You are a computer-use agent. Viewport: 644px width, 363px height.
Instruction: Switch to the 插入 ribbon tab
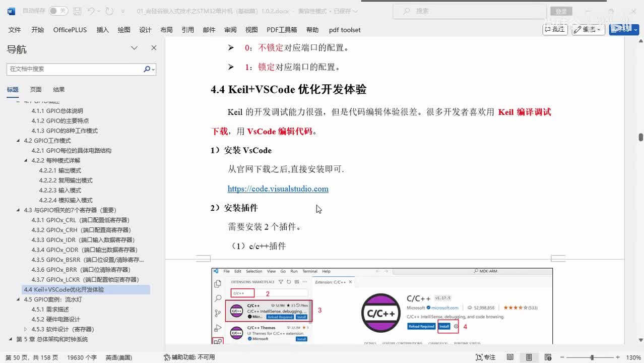(103, 30)
